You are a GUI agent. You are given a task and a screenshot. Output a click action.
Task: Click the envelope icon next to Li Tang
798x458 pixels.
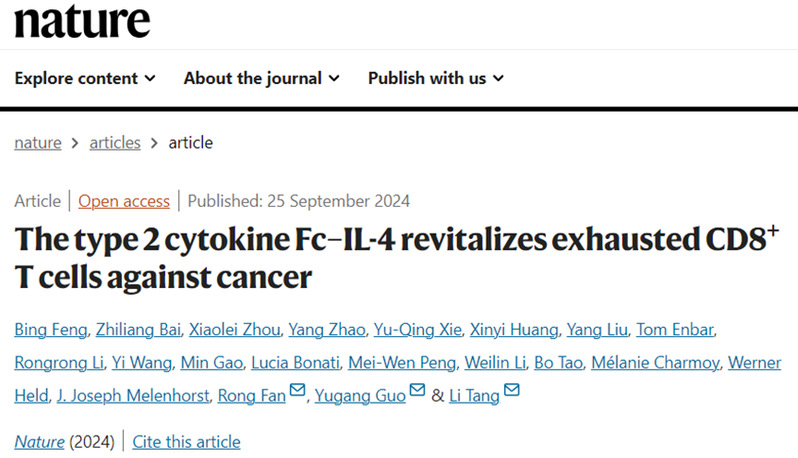coord(511,390)
